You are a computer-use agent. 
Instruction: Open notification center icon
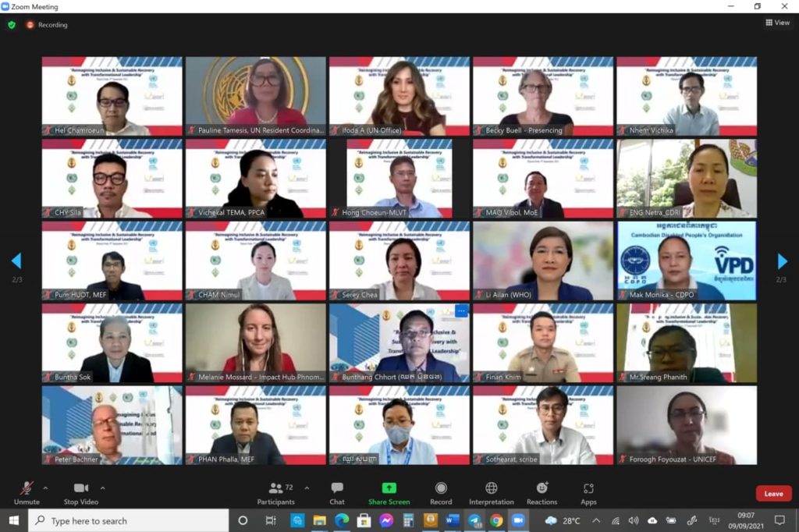click(779, 520)
